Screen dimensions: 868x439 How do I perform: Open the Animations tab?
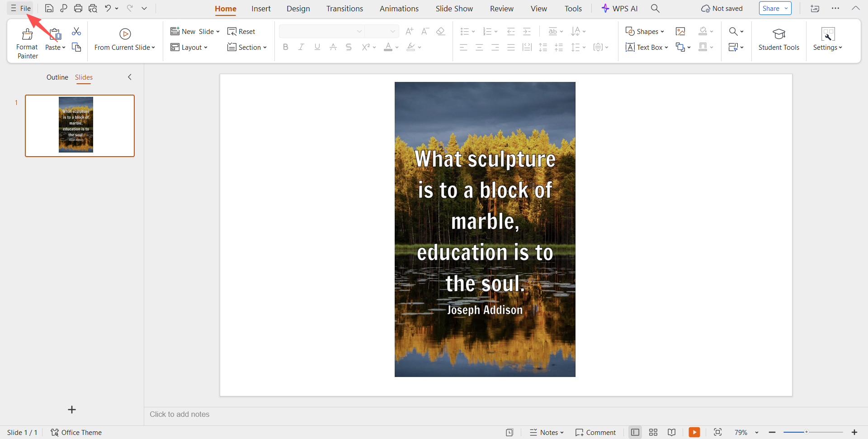399,9
